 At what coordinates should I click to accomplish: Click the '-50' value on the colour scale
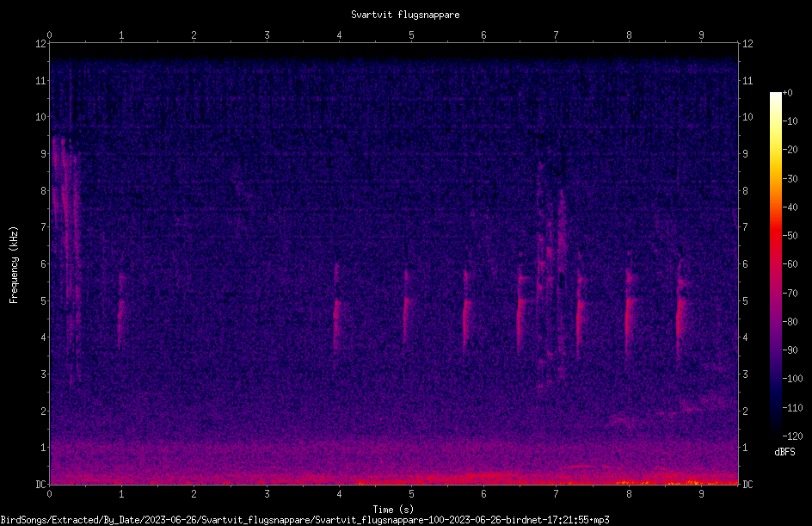790,236
